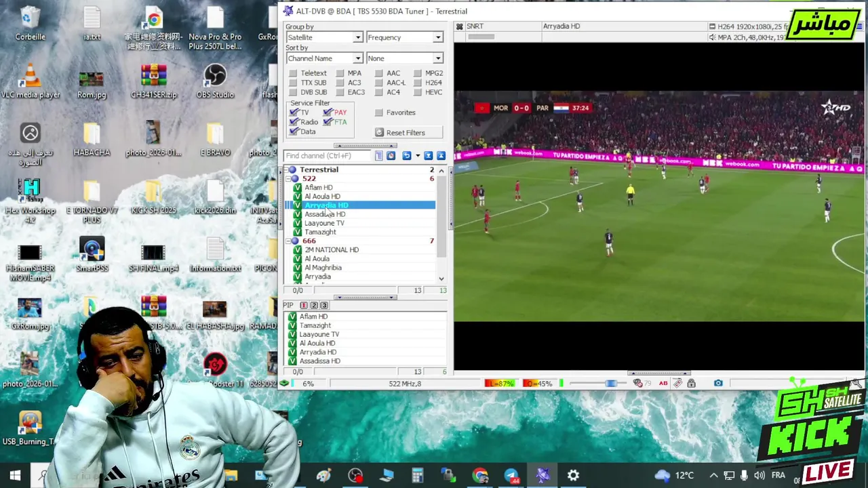Click the muted speaker icon next to 79
The width and height of the screenshot is (868, 488).
point(637,384)
